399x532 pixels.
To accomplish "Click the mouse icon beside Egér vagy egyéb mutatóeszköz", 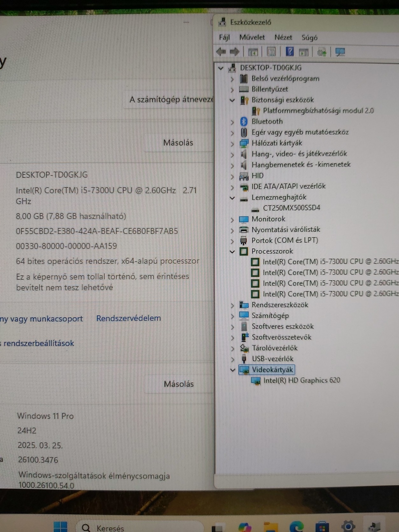I will pos(244,132).
